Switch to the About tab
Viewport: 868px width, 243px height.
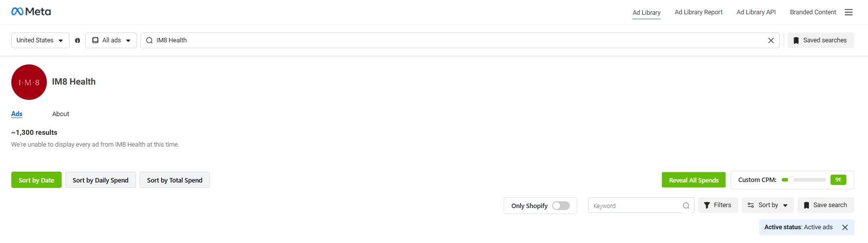click(x=61, y=114)
